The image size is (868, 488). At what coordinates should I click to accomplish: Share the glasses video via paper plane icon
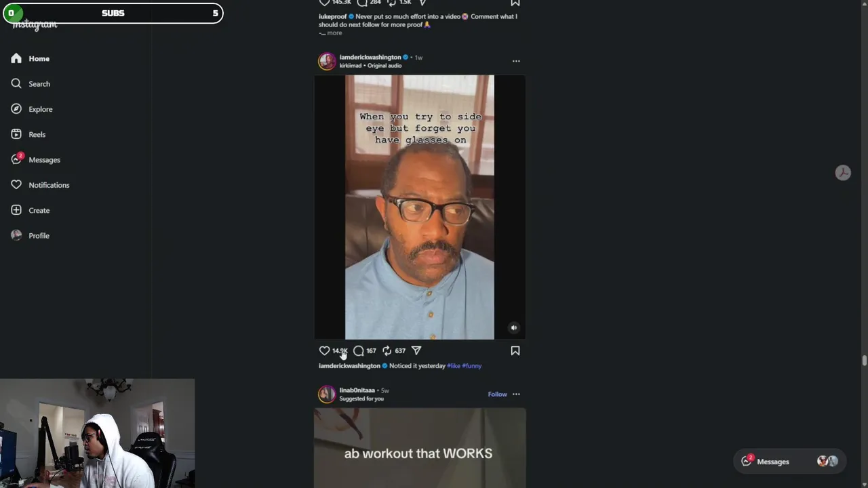point(416,350)
